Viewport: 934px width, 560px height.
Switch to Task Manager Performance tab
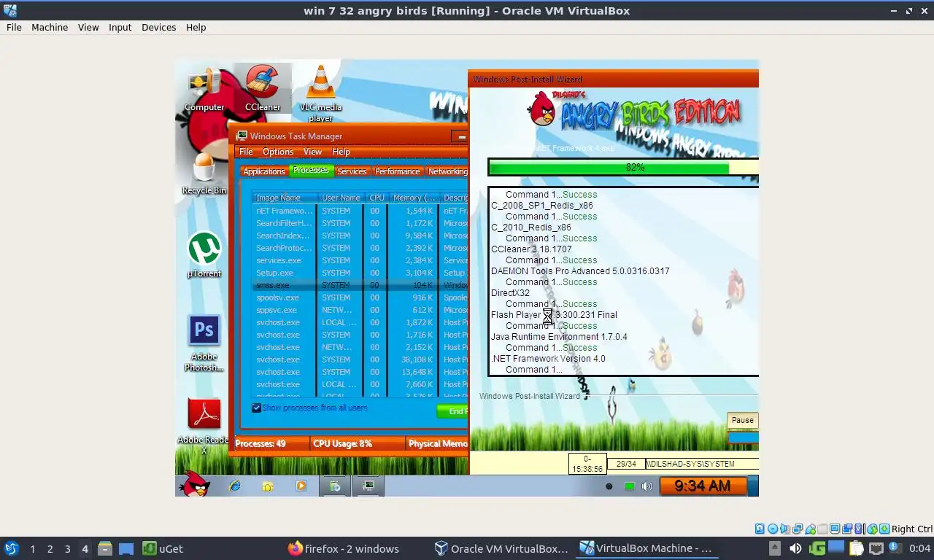[397, 171]
